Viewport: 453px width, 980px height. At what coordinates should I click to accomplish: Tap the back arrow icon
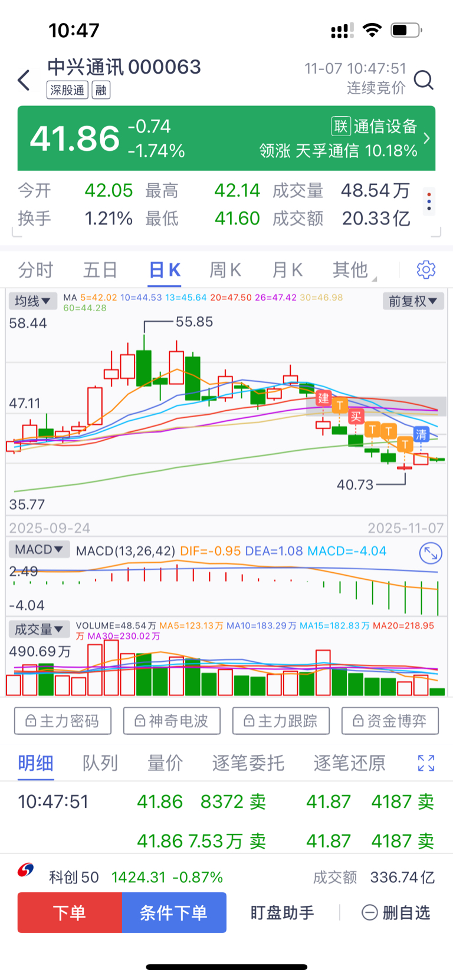pyautogui.click(x=24, y=80)
